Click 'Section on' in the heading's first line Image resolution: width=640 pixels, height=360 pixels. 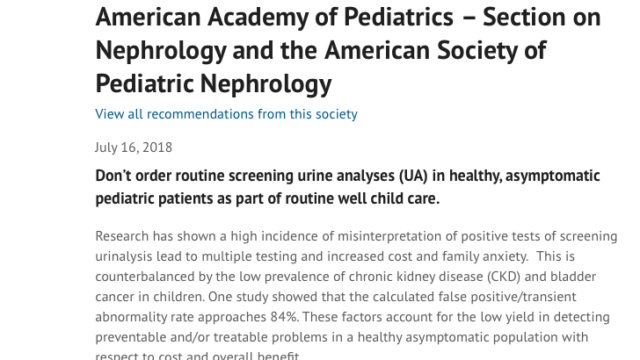[541, 18]
